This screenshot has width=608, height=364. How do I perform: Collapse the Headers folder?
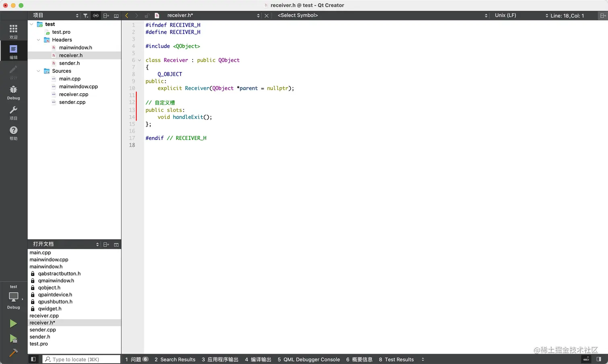coord(39,40)
